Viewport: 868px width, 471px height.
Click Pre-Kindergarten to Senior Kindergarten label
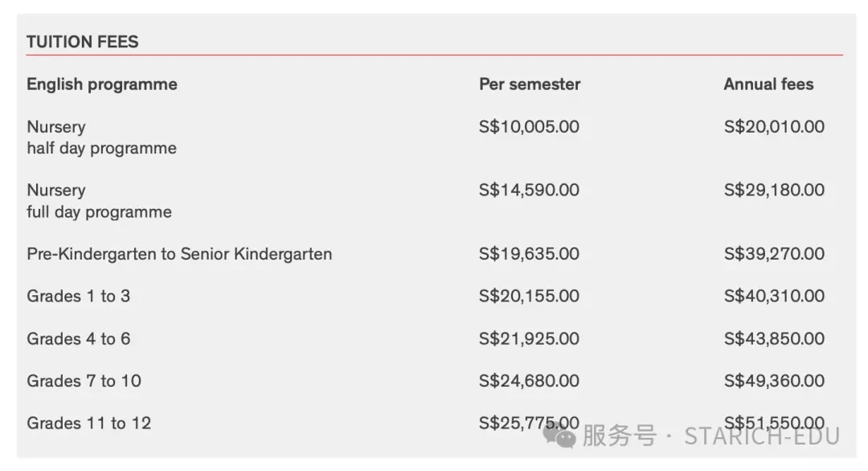[x=179, y=254]
